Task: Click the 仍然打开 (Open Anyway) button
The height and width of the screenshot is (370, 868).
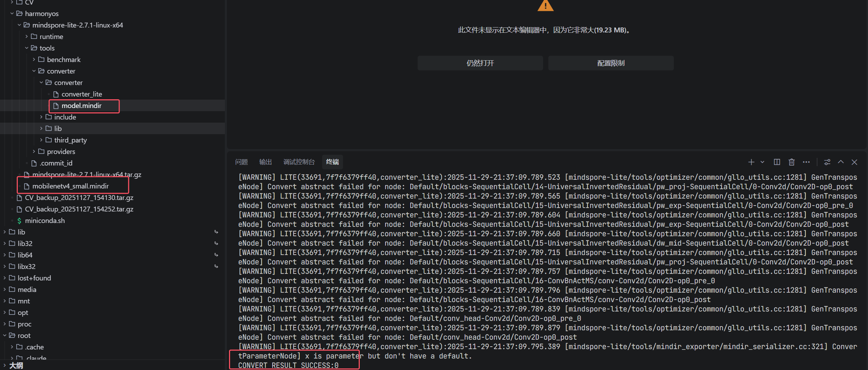Action: (x=480, y=63)
